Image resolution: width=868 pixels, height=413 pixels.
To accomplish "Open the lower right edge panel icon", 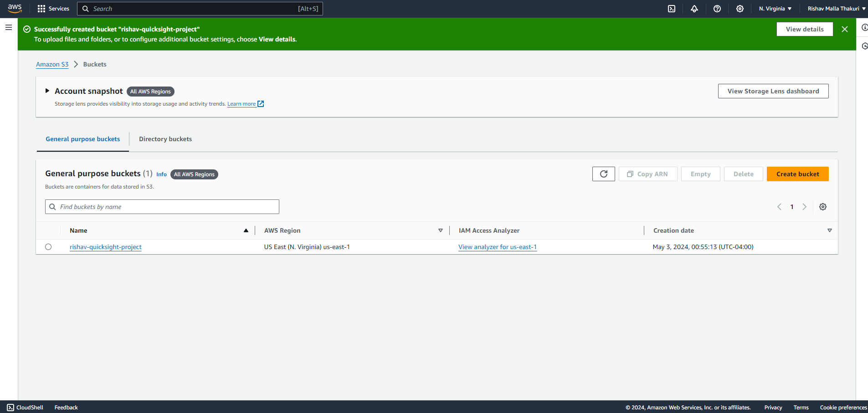I will (x=864, y=46).
